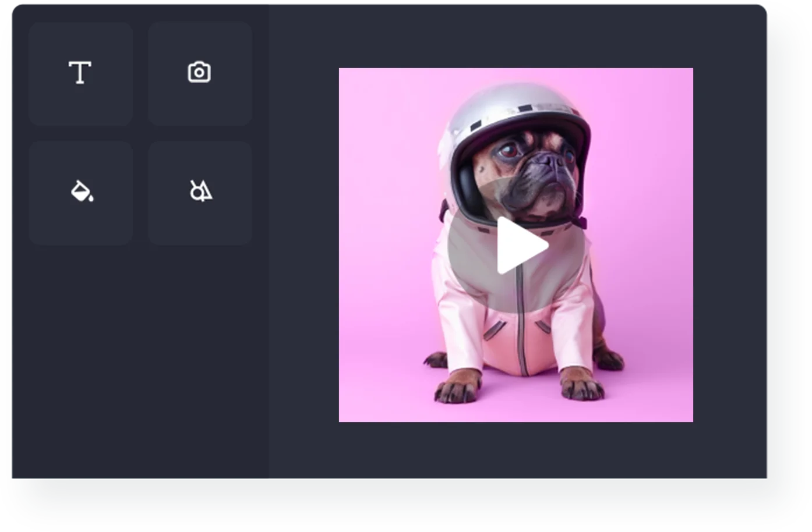Choose the paint bucket fill tool
The width and height of the screenshot is (812, 532).
pyautogui.click(x=80, y=192)
